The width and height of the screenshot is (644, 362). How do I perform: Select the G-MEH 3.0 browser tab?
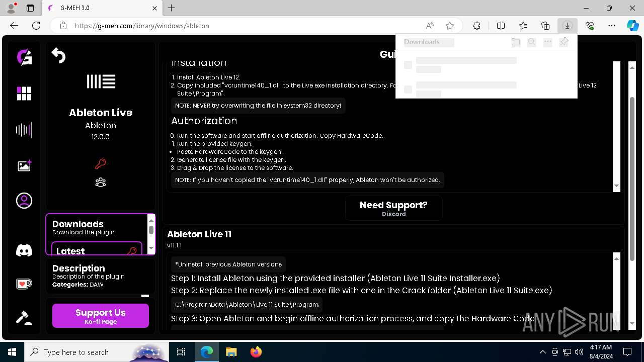coord(101,8)
